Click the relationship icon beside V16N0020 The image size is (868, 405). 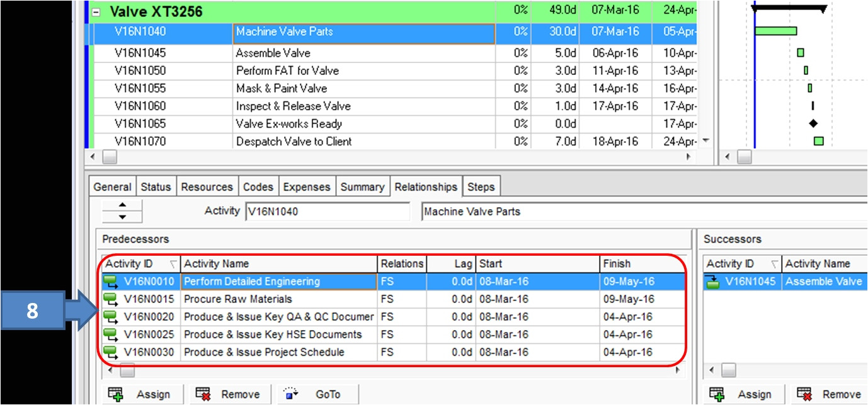tap(111, 317)
